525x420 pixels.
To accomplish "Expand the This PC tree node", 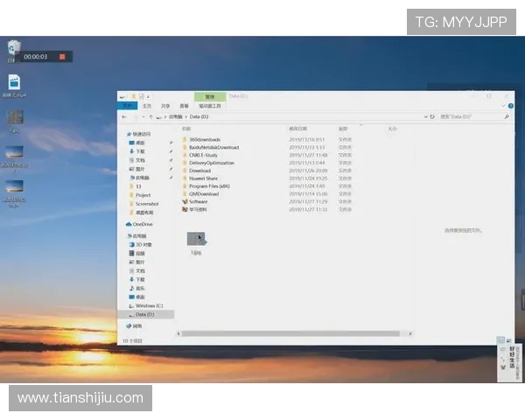I will click(124, 235).
